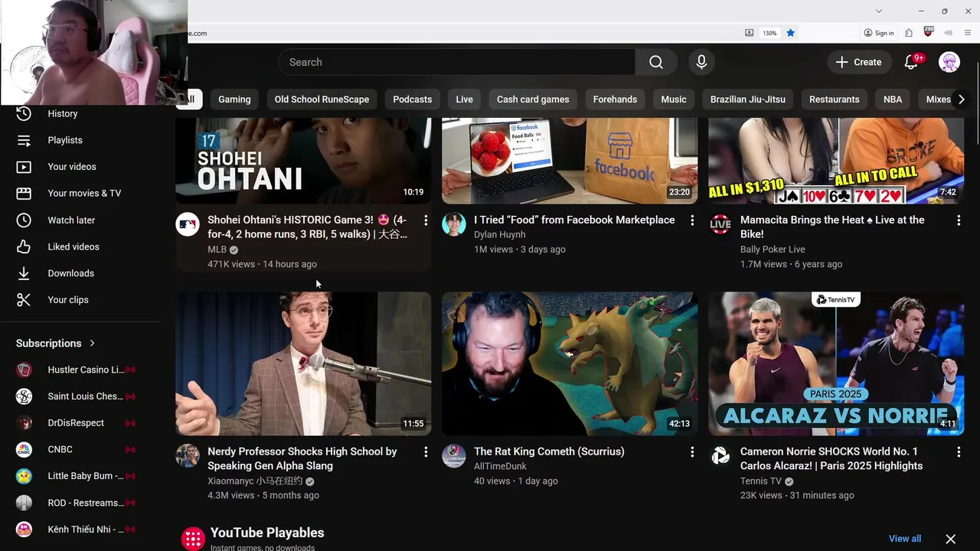Open the browser extensions puzzle icon
Image resolution: width=980 pixels, height=551 pixels.
point(909,33)
